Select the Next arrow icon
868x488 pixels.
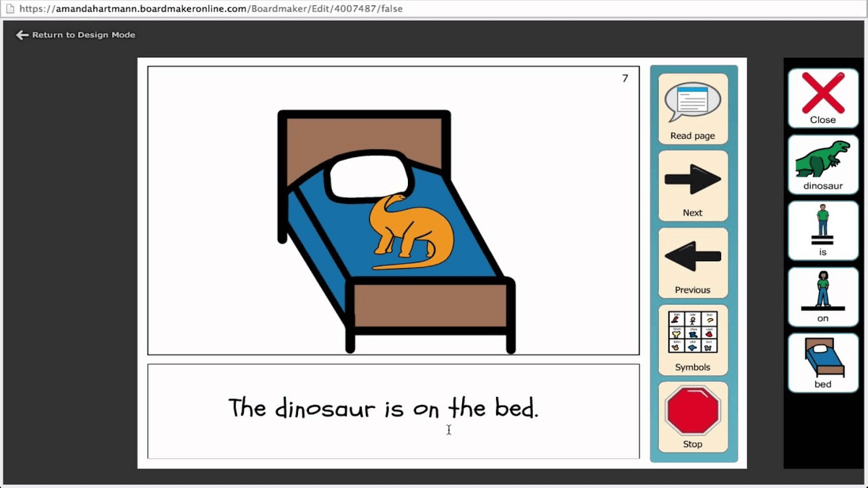coord(692,181)
